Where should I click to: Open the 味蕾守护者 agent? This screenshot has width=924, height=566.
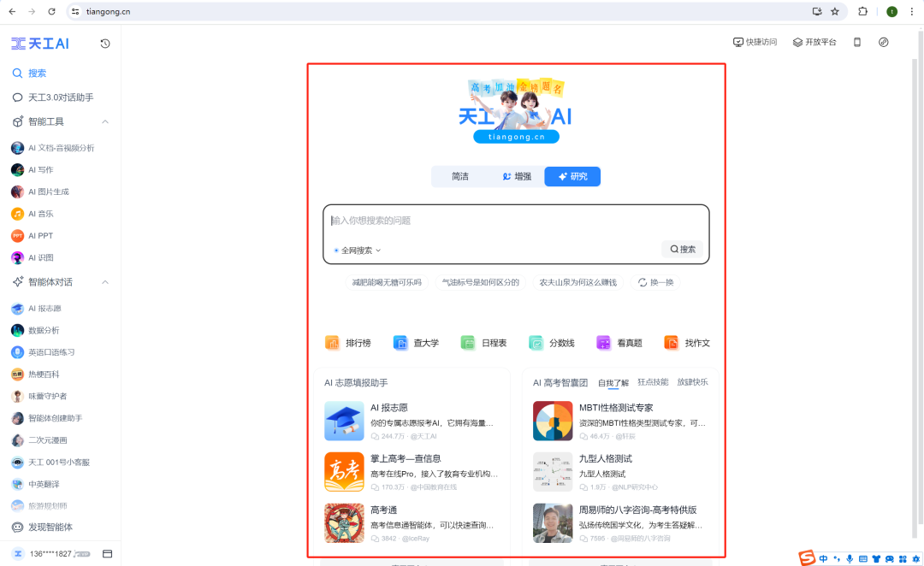38,396
